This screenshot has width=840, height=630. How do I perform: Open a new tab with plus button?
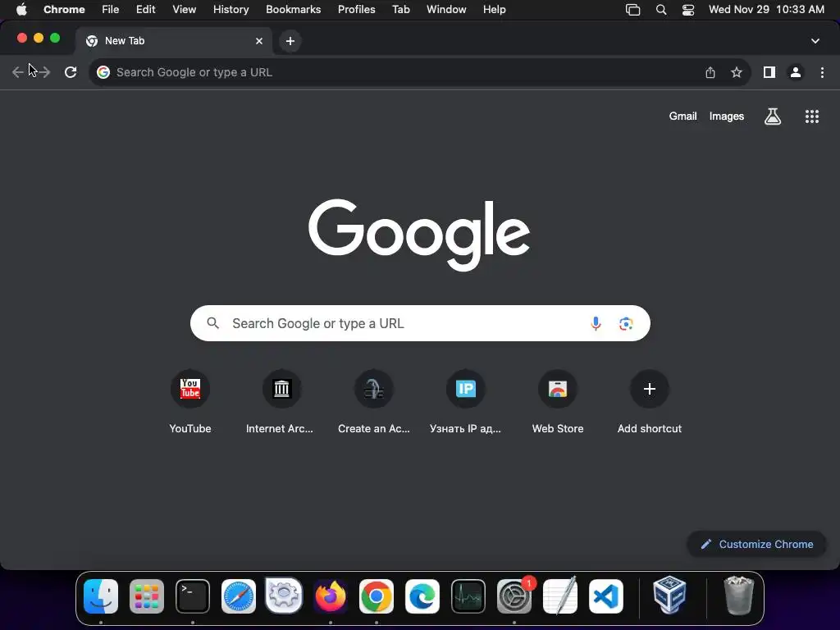(290, 41)
